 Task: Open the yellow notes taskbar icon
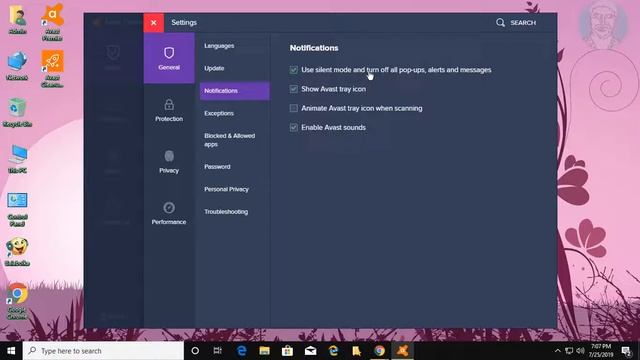356,351
